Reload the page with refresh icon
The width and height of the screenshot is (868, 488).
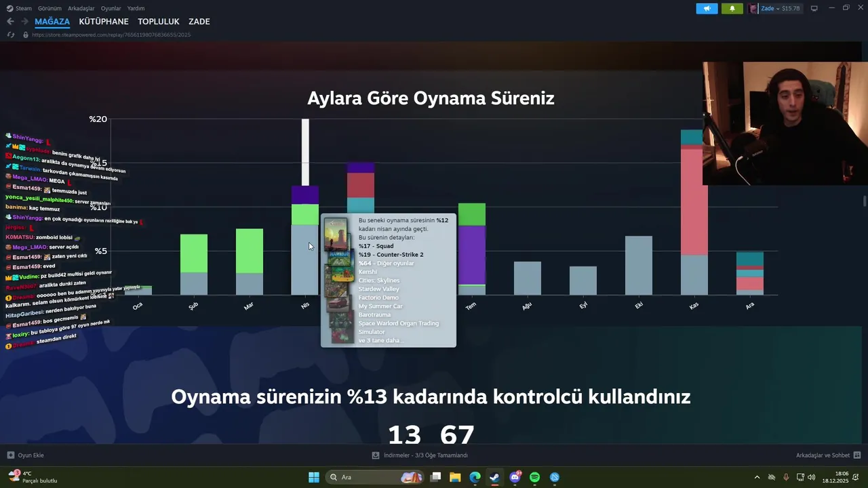pos(11,35)
